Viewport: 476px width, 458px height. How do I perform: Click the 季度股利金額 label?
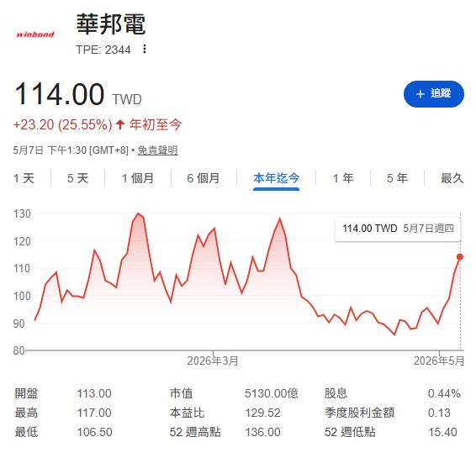(359, 413)
